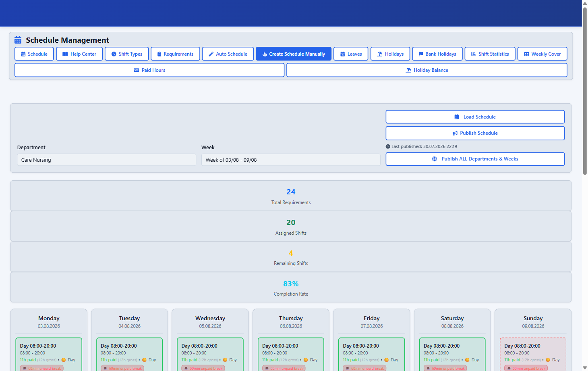Viewport: 588px width, 371px height.
Task: Open the Paid Hours page
Action: click(x=149, y=70)
